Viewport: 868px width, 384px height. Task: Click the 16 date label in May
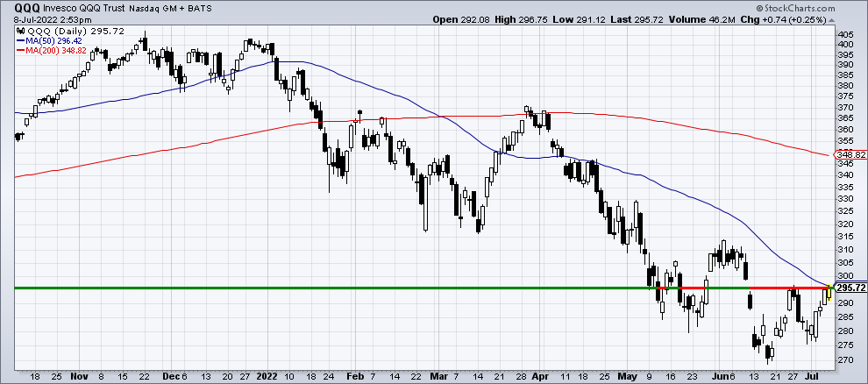coord(672,376)
